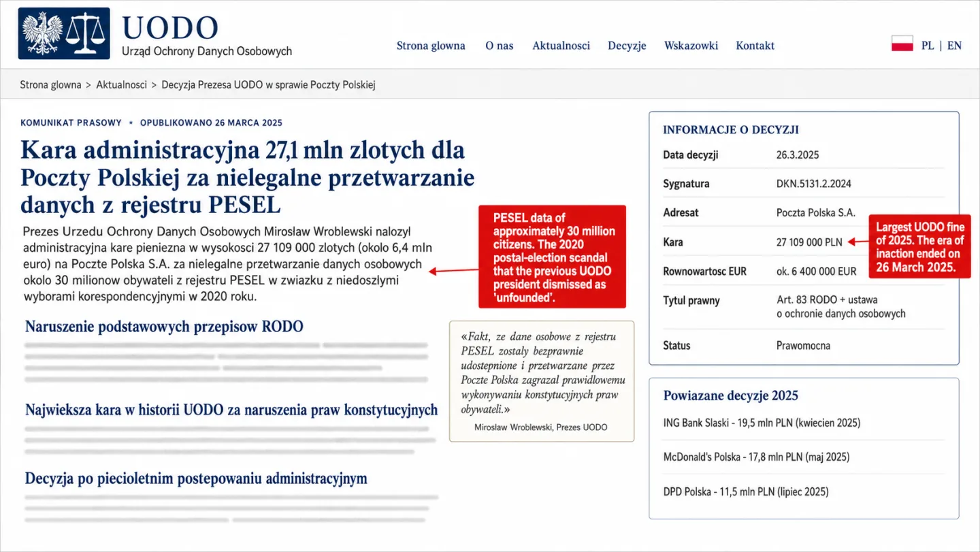Open the Kontakt navigation item
Screen dimensions: 980x552
(755, 46)
